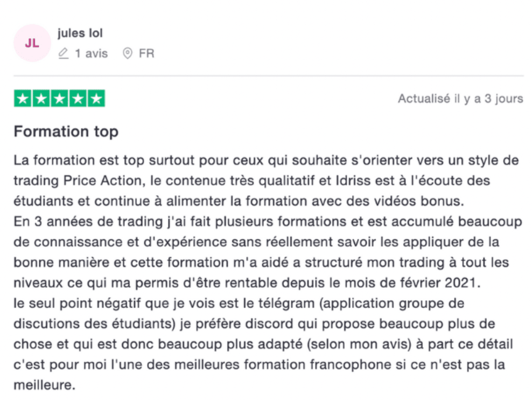Click the first paragraph about Price Action
Image resolution: width=532 pixels, height=400 pixels.
click(267, 181)
